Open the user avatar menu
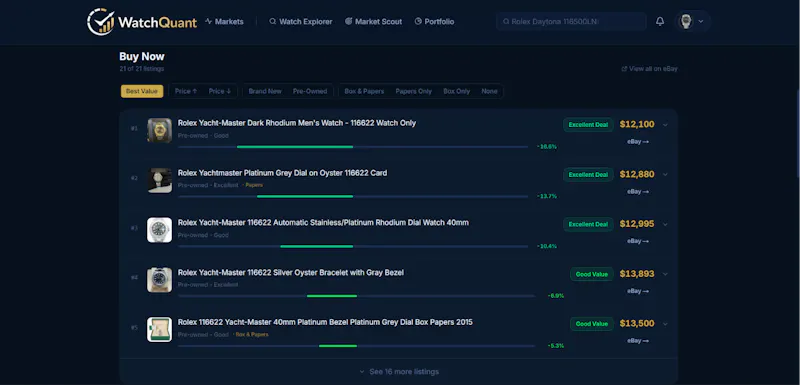800x385 pixels. pos(692,21)
